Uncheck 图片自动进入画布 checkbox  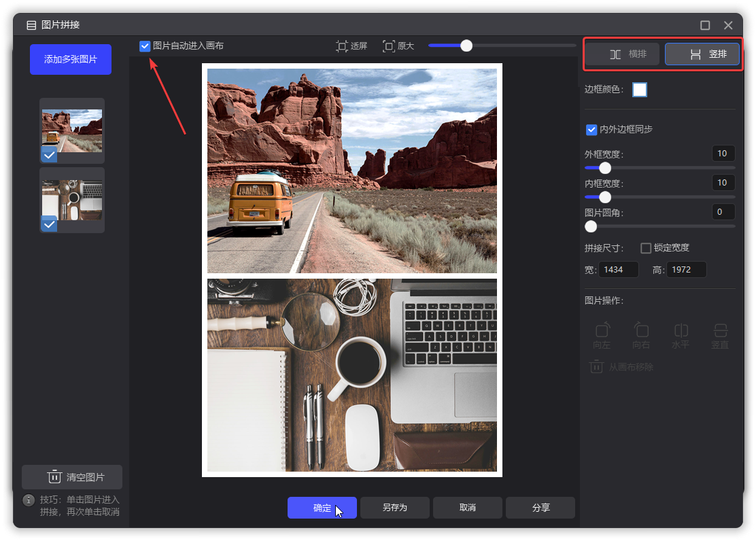pos(145,46)
